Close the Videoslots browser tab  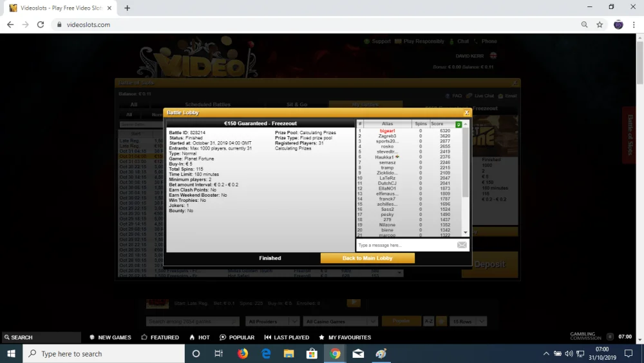[109, 8]
